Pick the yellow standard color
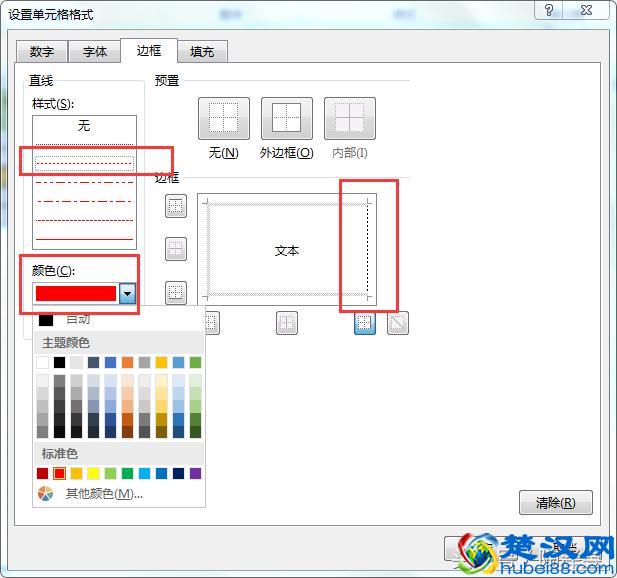Viewport: 617px width, 578px height. [x=93, y=473]
